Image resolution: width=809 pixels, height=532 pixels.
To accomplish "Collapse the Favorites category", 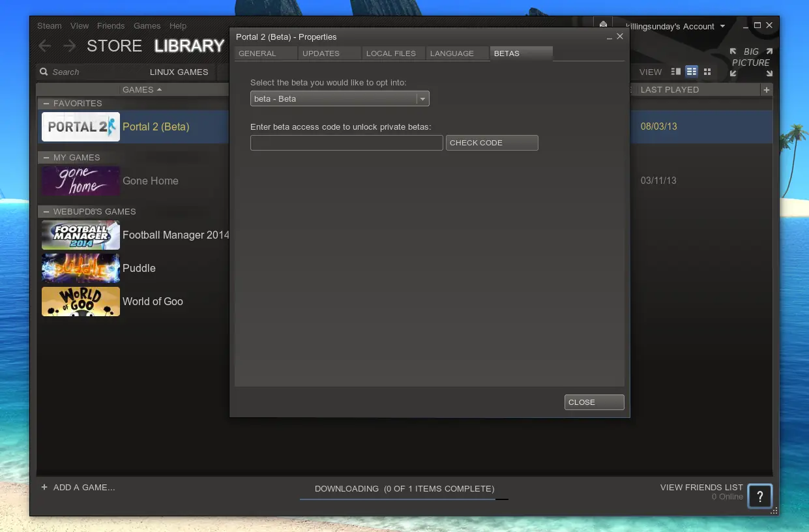I will coord(47,103).
